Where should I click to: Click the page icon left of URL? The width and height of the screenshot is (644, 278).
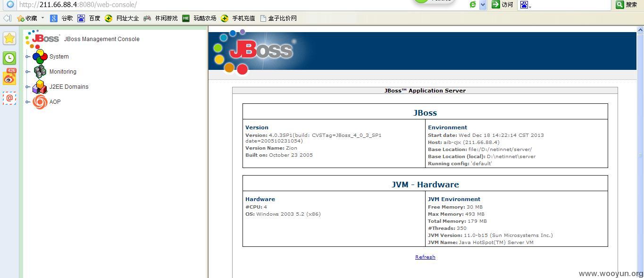(x=10, y=5)
